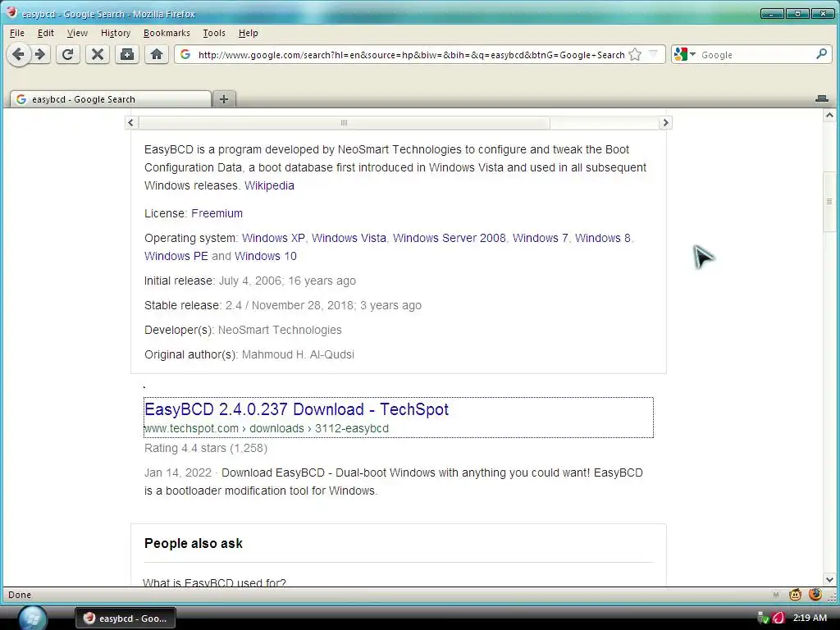840x630 pixels.
Task: Go forward one page
Action: tap(40, 54)
